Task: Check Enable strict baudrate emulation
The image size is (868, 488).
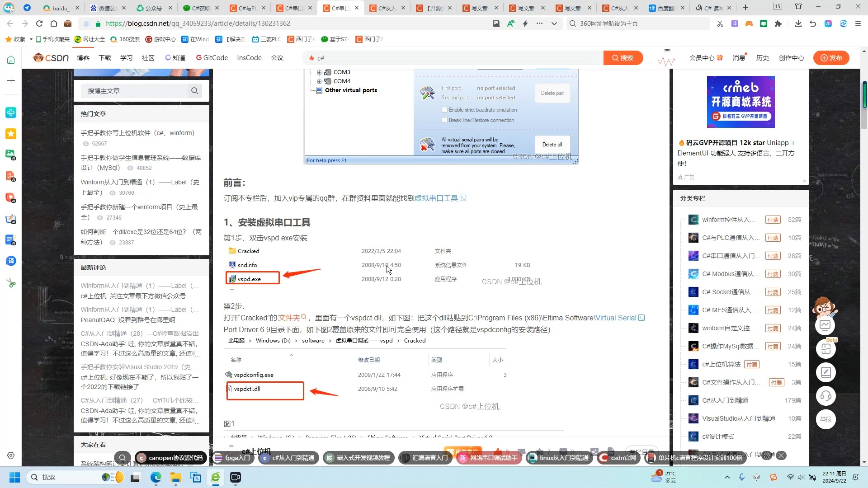Action: tap(445, 109)
